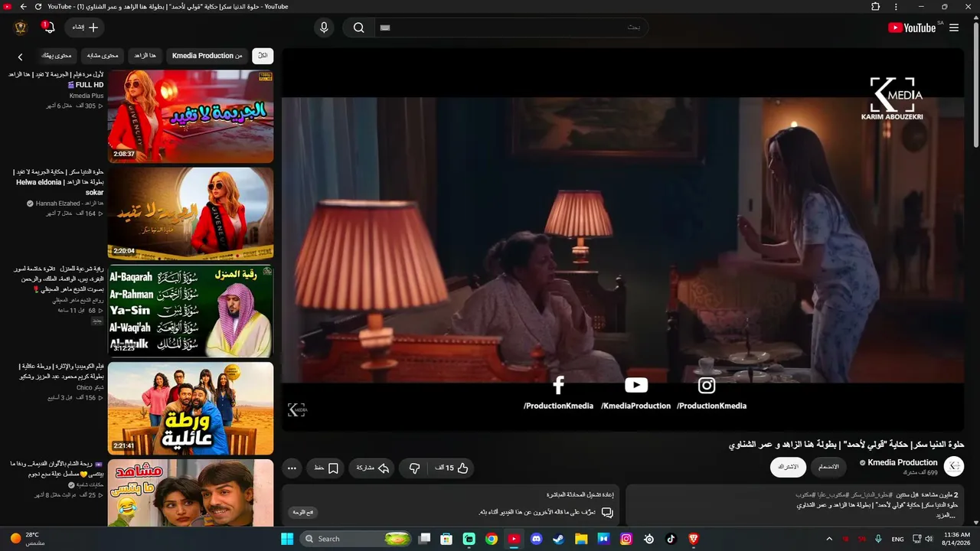Open the notifications bell

[49, 28]
